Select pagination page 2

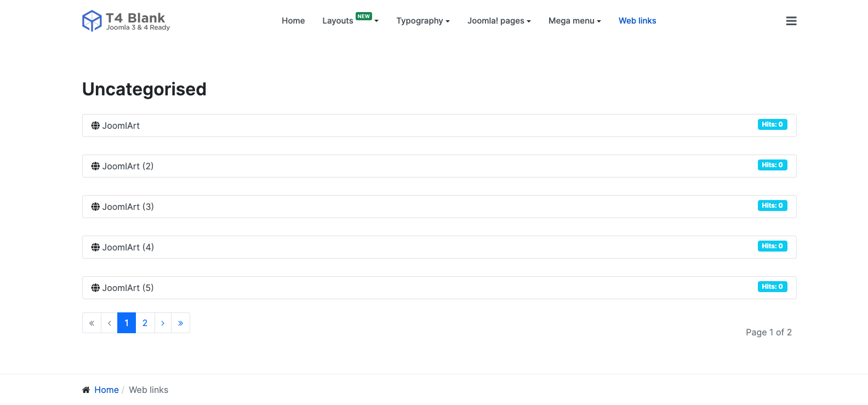[x=145, y=323]
